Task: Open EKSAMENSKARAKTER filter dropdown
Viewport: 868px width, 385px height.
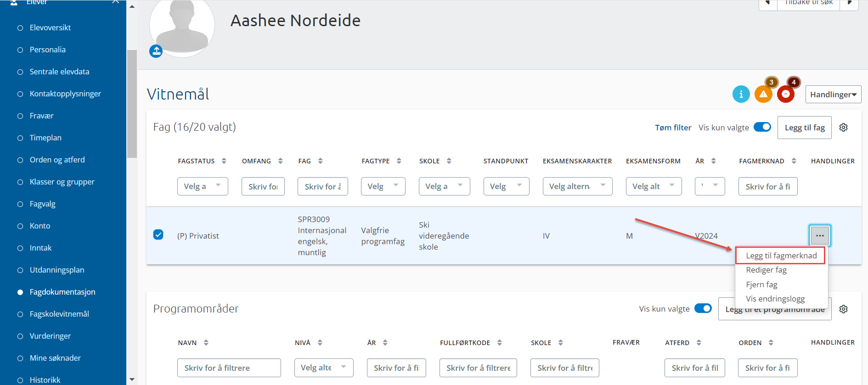Action: 577,186
